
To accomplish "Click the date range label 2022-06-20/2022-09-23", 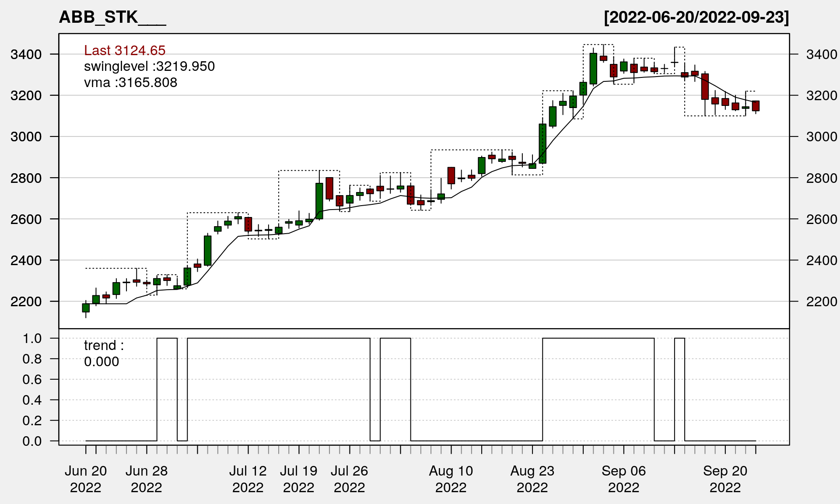I will click(696, 17).
